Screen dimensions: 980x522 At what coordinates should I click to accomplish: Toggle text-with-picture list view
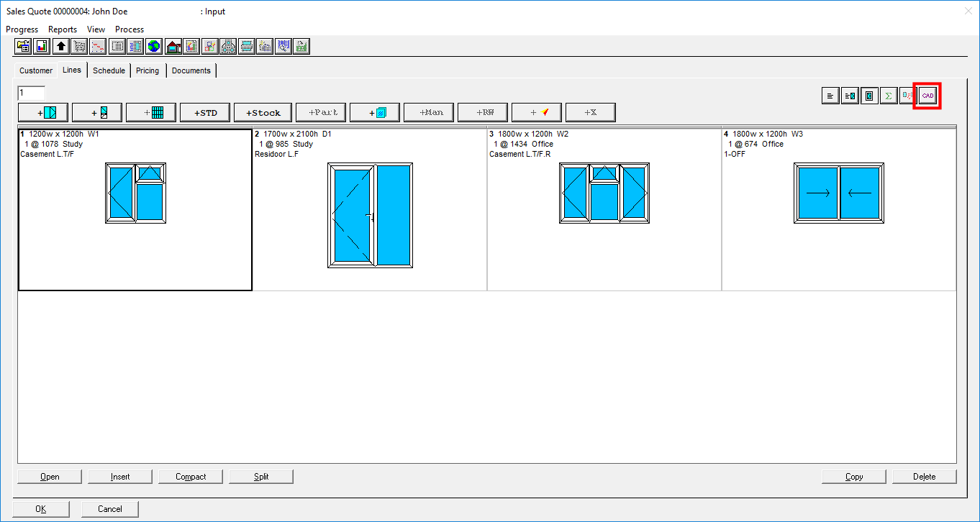[x=850, y=96]
